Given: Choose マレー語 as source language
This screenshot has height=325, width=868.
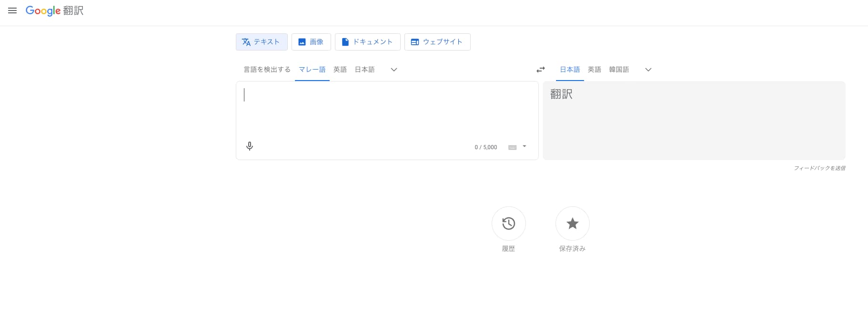Looking at the screenshot, I should click(x=312, y=70).
